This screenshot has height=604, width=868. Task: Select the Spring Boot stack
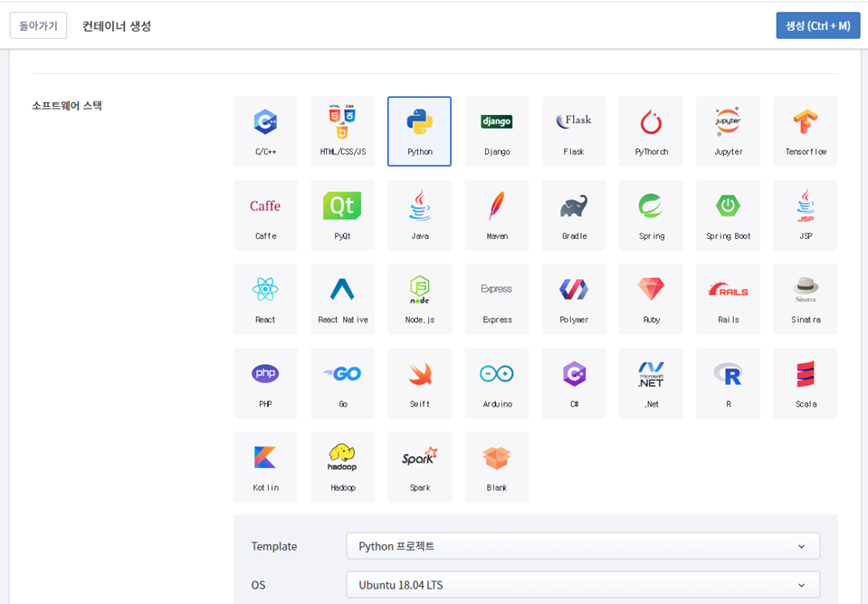point(729,216)
